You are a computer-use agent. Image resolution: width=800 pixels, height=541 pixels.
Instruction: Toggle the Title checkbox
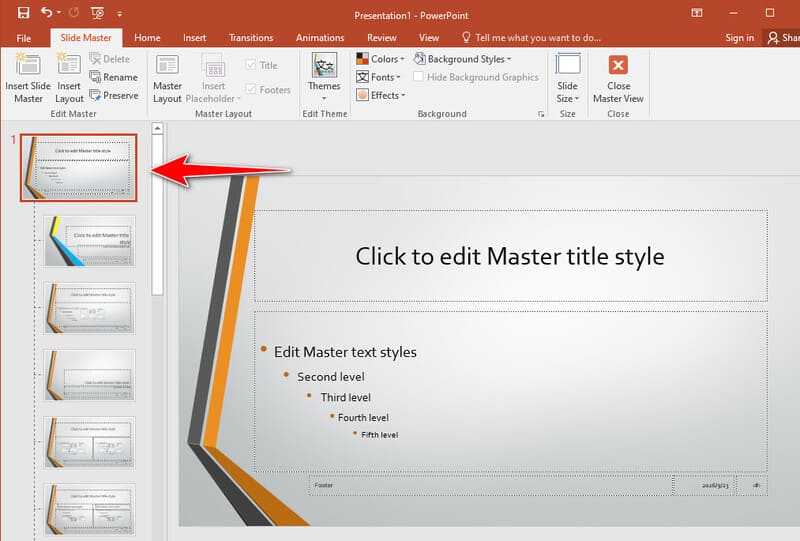[x=251, y=65]
